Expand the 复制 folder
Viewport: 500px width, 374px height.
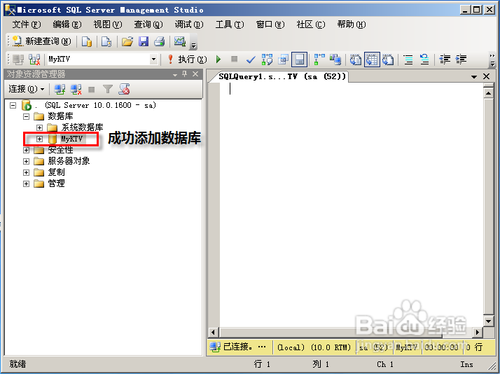click(26, 173)
